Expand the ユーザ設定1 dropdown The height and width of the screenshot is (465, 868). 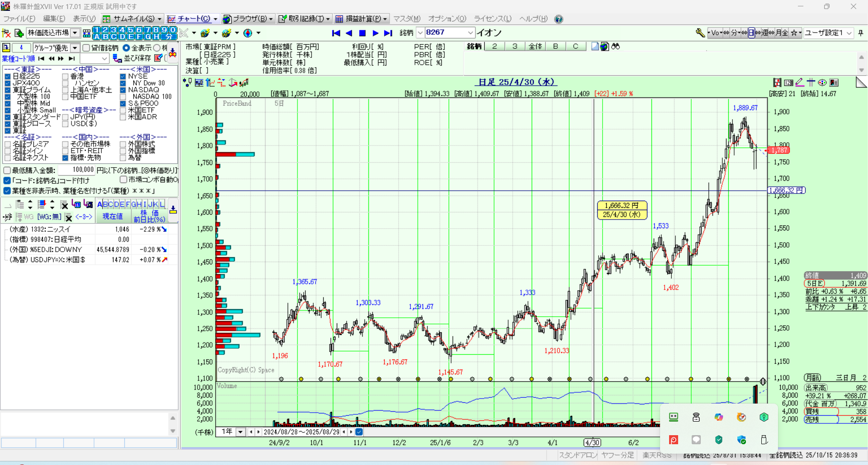coord(849,33)
